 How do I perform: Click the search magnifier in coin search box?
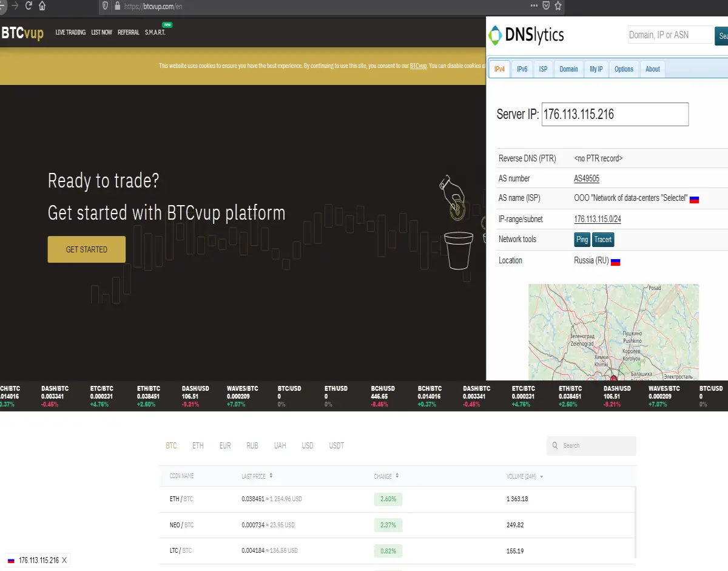[554, 445]
